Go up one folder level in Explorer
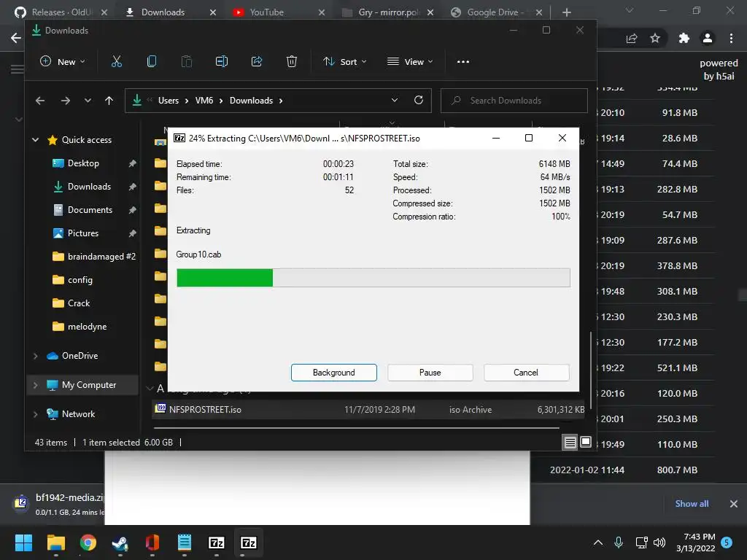This screenshot has width=747, height=560. [109, 101]
